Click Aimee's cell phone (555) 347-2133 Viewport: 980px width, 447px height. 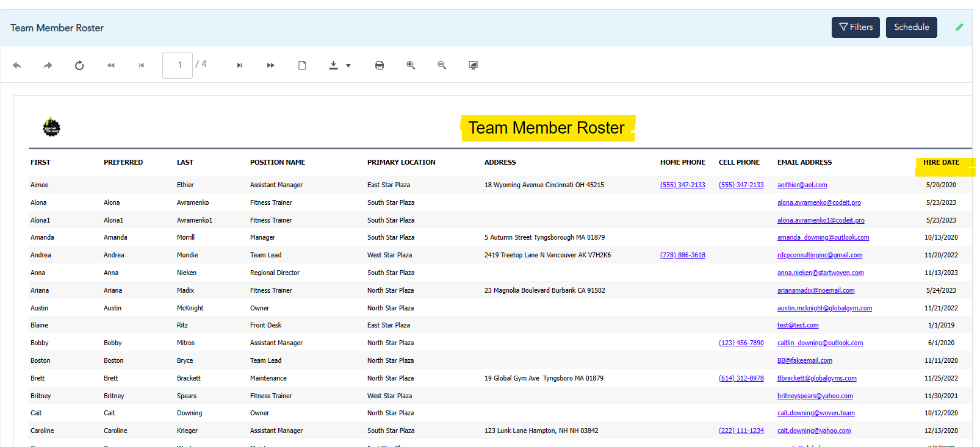(x=741, y=185)
